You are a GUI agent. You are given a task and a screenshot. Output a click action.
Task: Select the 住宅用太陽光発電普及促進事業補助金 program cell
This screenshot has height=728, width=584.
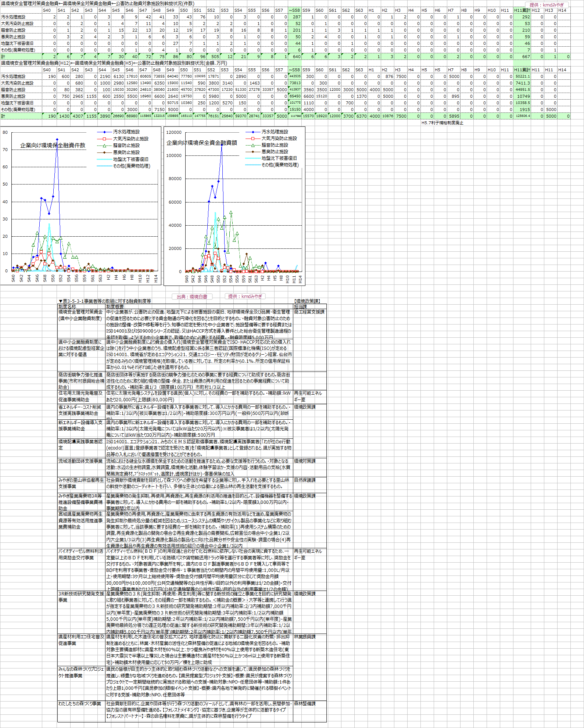tap(82, 397)
